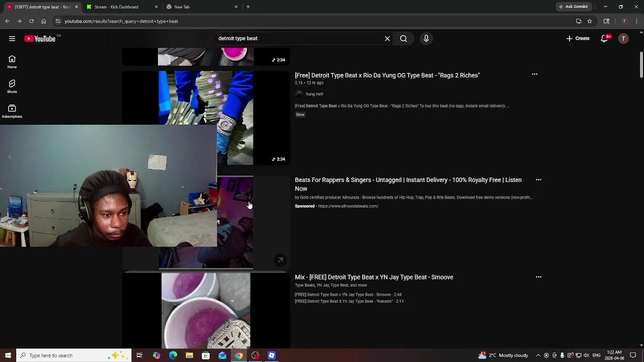Open Windows Start menu

pos(8,355)
